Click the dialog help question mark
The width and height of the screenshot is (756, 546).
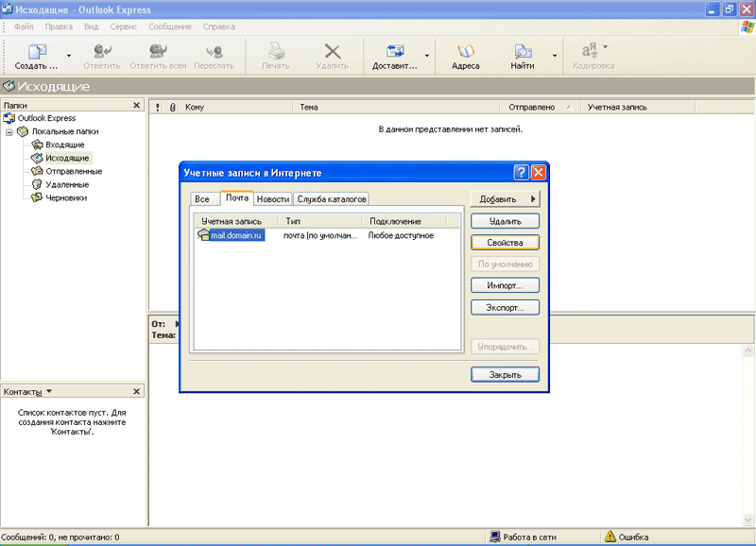pos(521,172)
